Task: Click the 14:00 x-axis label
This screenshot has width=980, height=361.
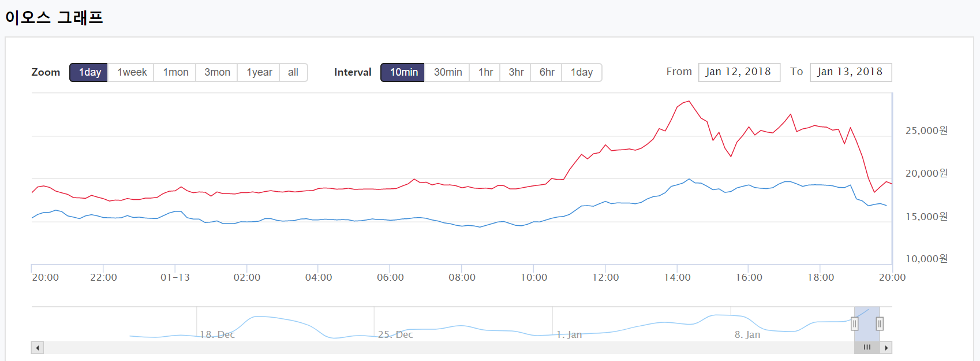Action: pyautogui.click(x=677, y=277)
